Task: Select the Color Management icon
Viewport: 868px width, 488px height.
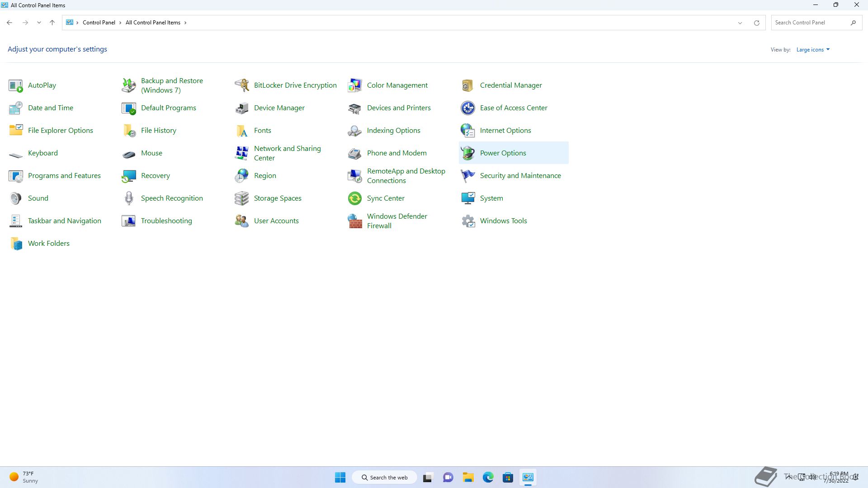Action: 355,85
